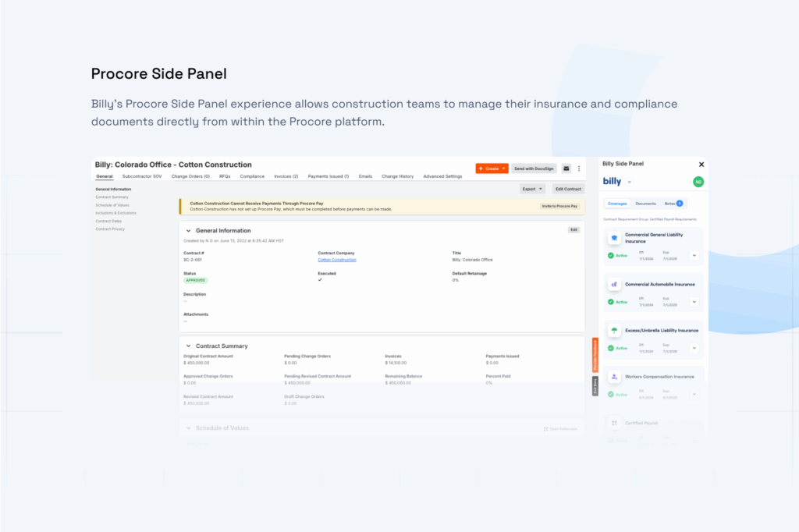Click Workers Compensation Insurance person icon
This screenshot has width=799, height=532.
(x=614, y=377)
